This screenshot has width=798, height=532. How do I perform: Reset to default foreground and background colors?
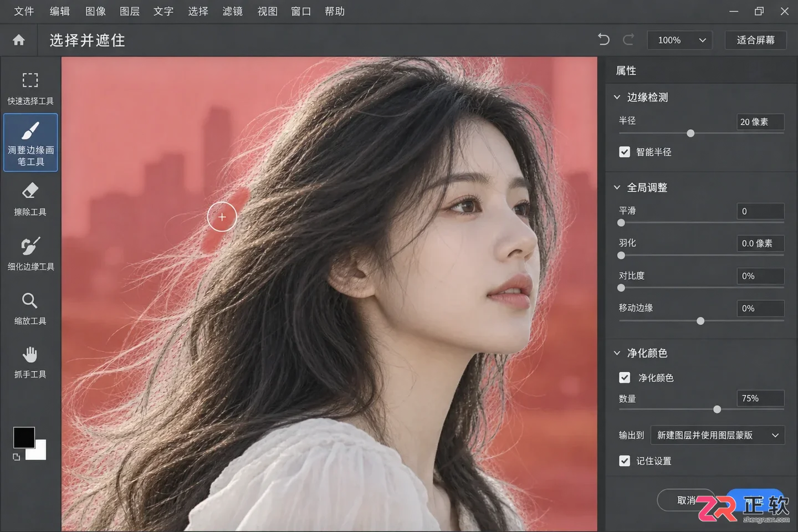(17, 457)
